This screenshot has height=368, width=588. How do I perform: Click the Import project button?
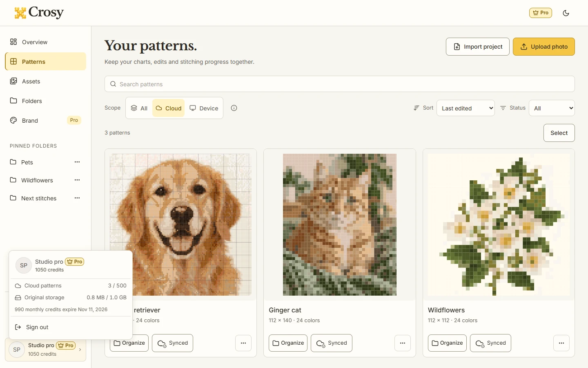coord(478,47)
